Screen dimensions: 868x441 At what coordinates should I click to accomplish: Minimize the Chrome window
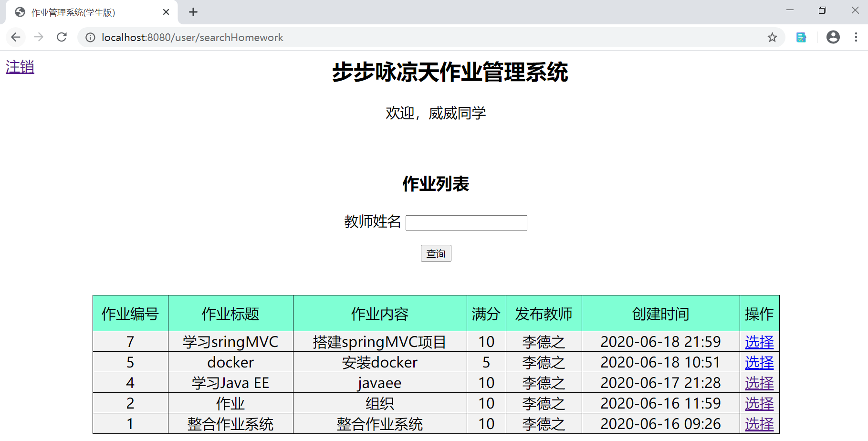point(790,10)
